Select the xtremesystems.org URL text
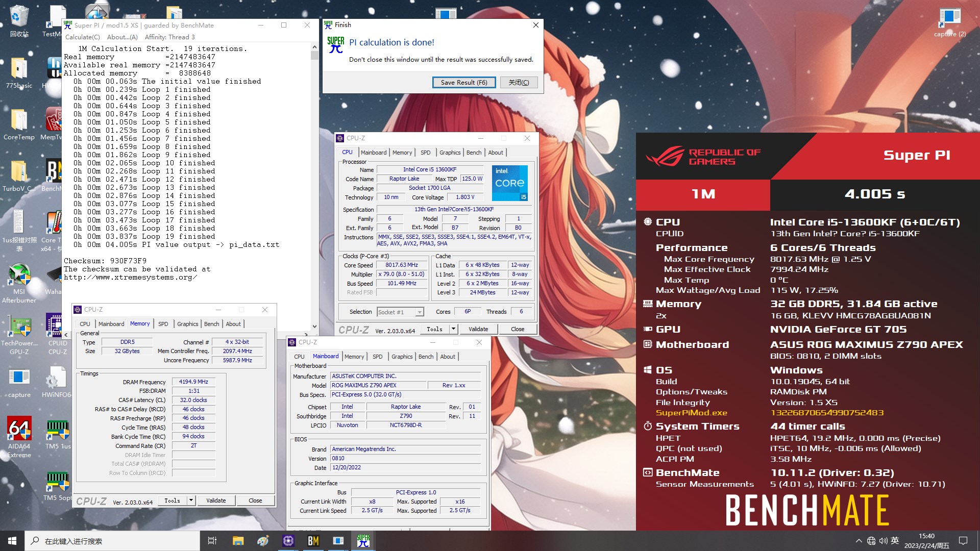This screenshot has height=551, width=980. tap(130, 277)
